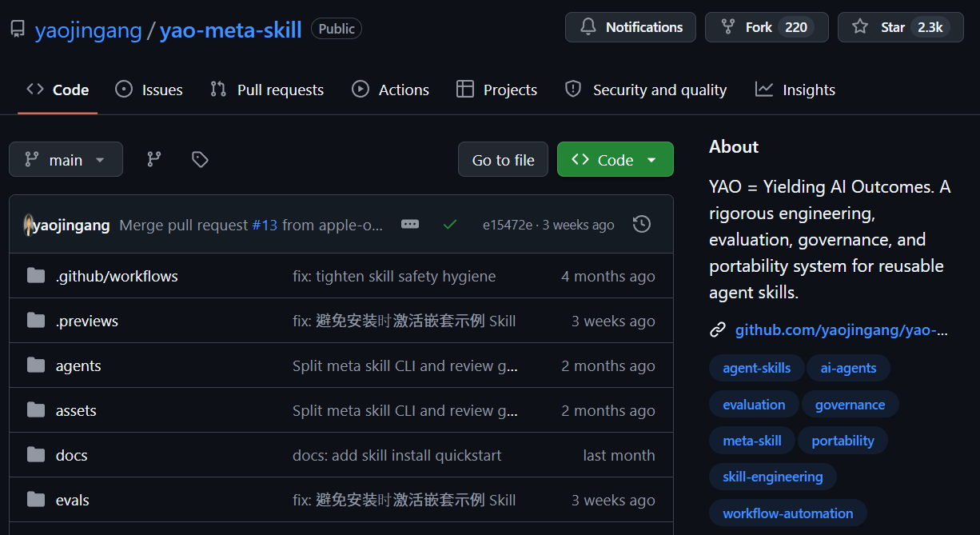The height and width of the screenshot is (535, 980).
Task: Click the star count 2.3k
Action: coord(930,27)
